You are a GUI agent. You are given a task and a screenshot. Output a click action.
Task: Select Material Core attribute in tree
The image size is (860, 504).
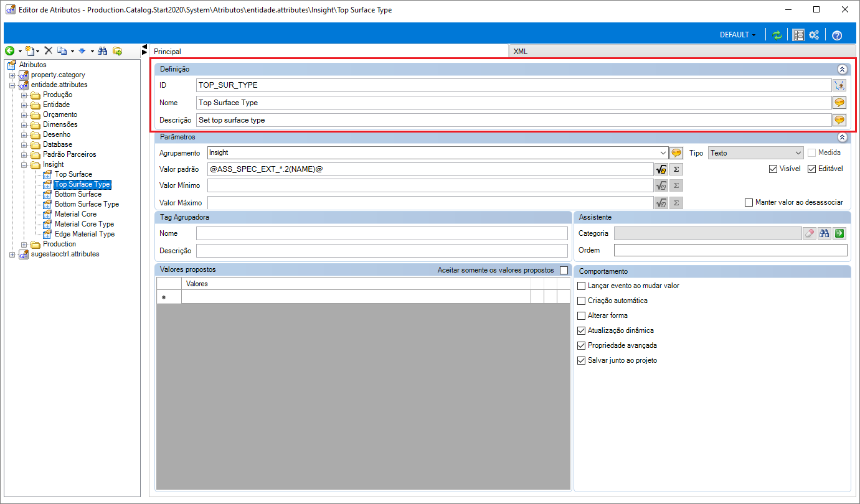point(75,214)
